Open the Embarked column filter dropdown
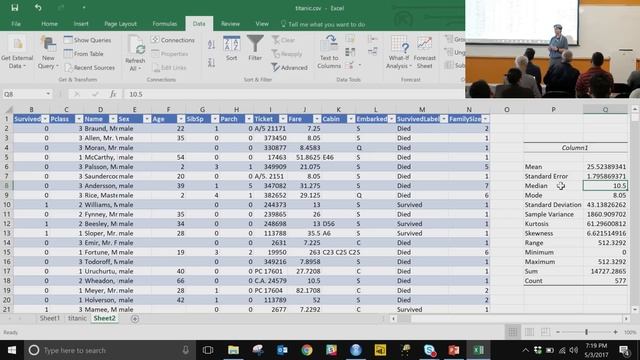 coord(391,119)
